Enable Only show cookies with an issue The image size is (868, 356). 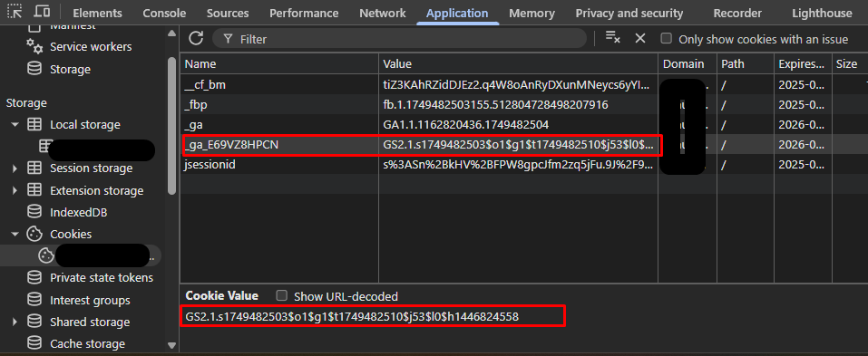667,38
